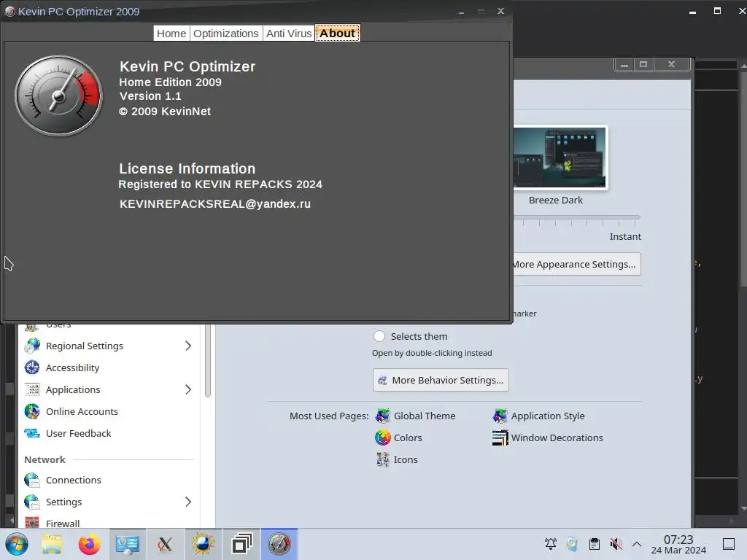This screenshot has height=560, width=747.
Task: Click the network Settings icon in sidebar
Action: point(32,502)
